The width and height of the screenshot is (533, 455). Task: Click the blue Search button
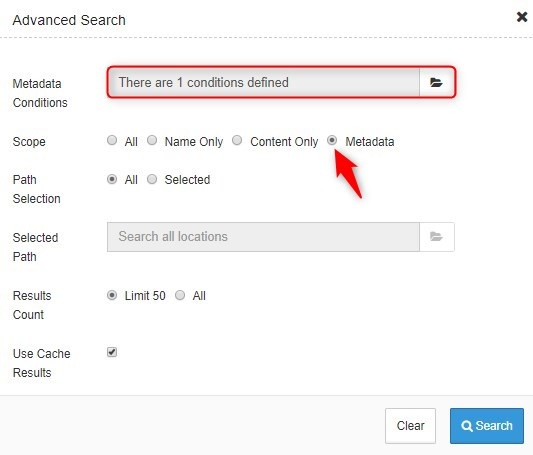pos(487,426)
